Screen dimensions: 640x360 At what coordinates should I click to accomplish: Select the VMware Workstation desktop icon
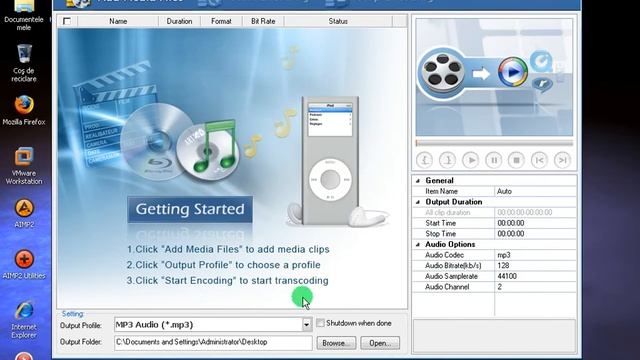[24, 166]
